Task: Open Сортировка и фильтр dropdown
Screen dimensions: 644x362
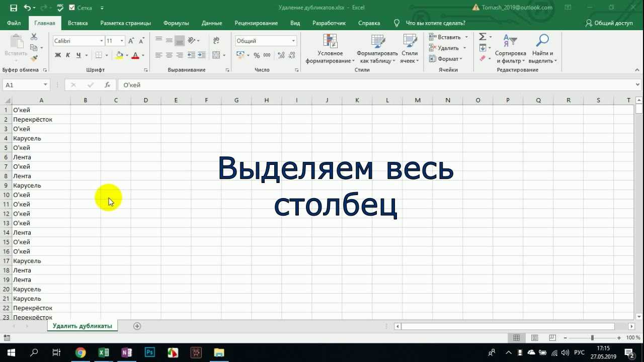Action: [510, 49]
